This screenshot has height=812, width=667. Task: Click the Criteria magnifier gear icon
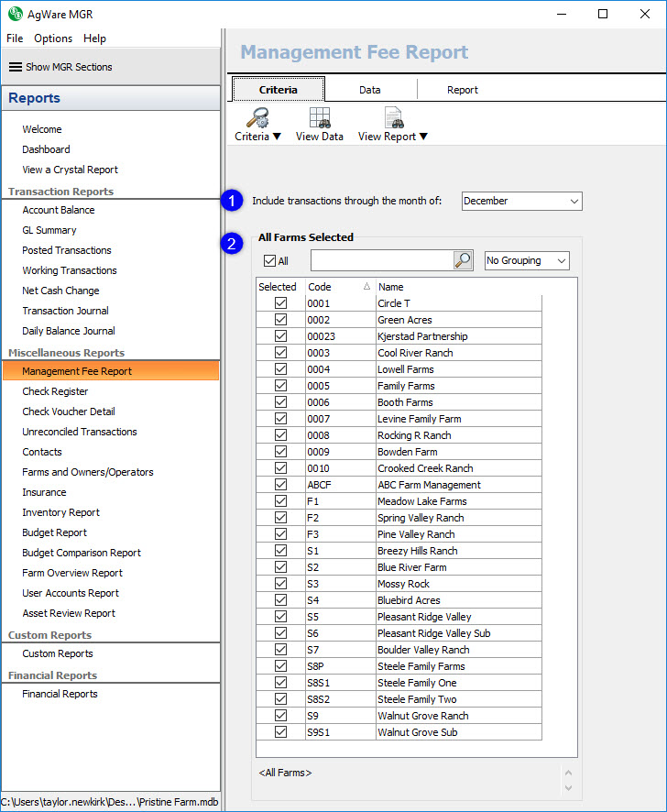point(258,118)
